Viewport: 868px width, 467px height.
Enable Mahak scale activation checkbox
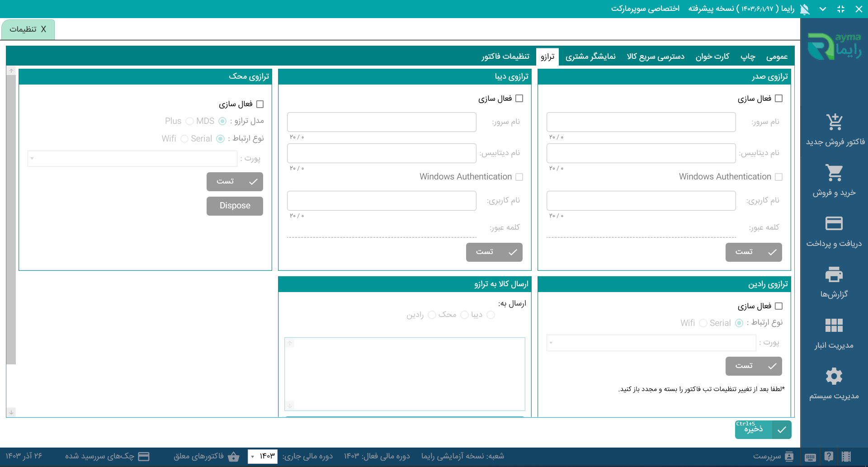[259, 104]
